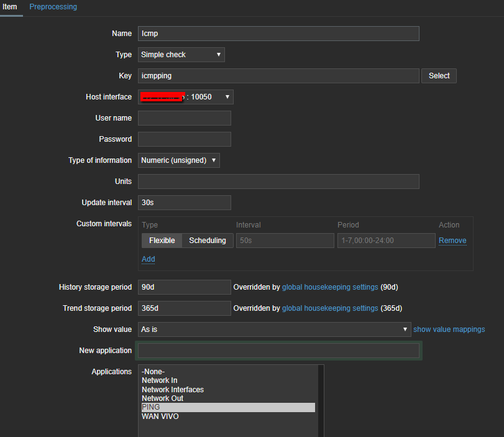
Task: Open the Type dropdown showing Simple check
Action: click(x=181, y=55)
